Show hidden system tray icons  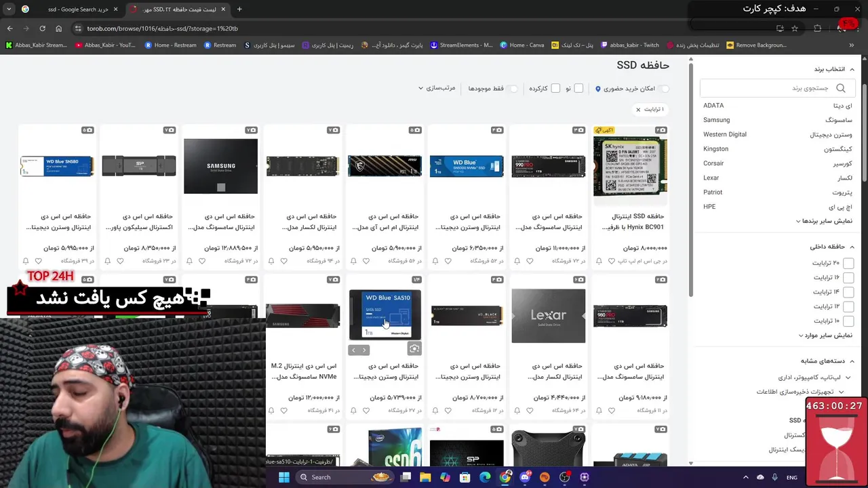pyautogui.click(x=745, y=477)
